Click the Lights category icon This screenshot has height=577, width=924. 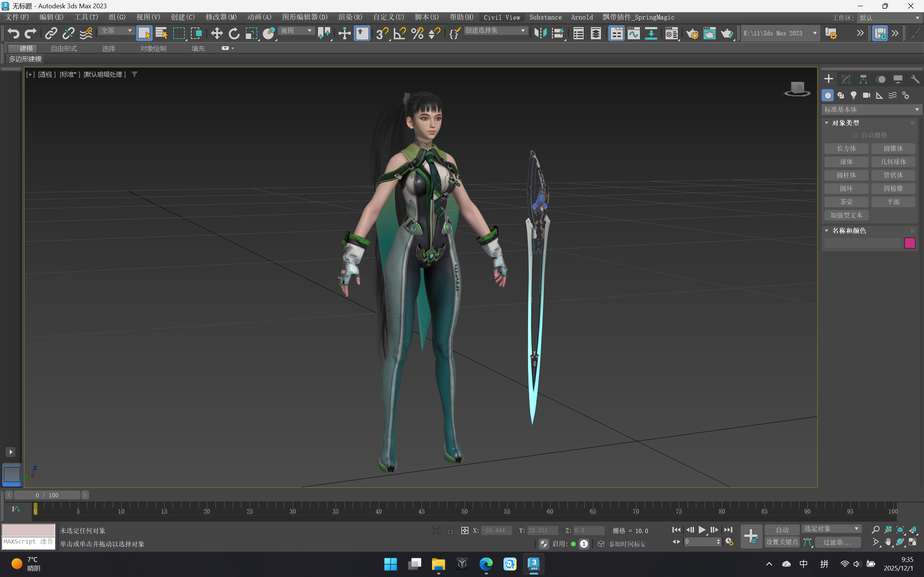tap(853, 96)
